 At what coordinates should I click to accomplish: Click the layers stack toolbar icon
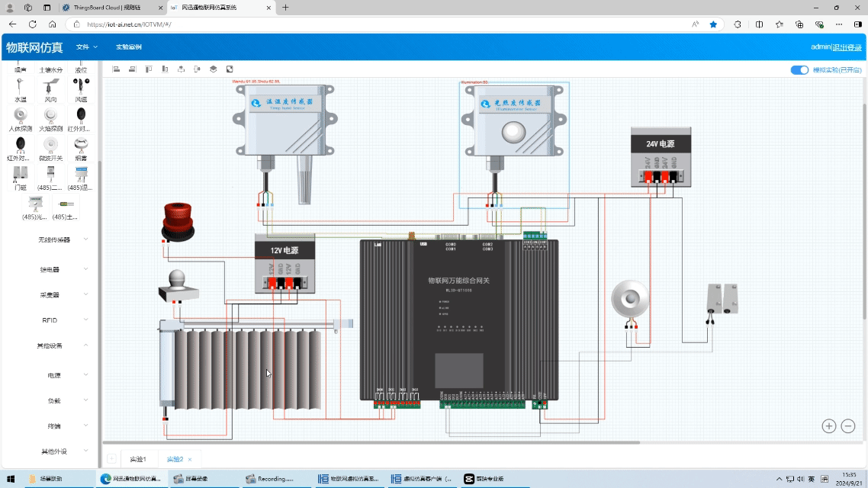coord(214,69)
